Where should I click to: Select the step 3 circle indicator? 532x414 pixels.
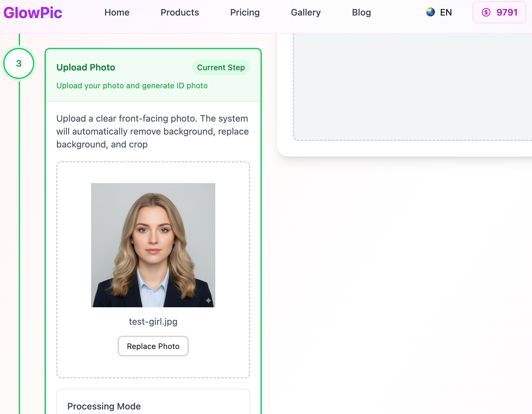coord(19,63)
